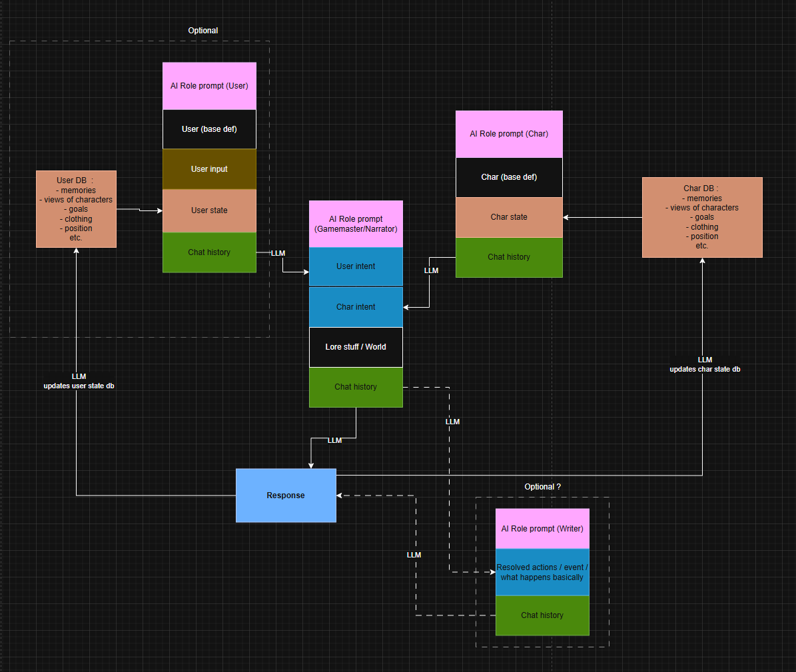This screenshot has width=796, height=672.
Task: Select Chat history block under Char state
Action: coord(509,257)
